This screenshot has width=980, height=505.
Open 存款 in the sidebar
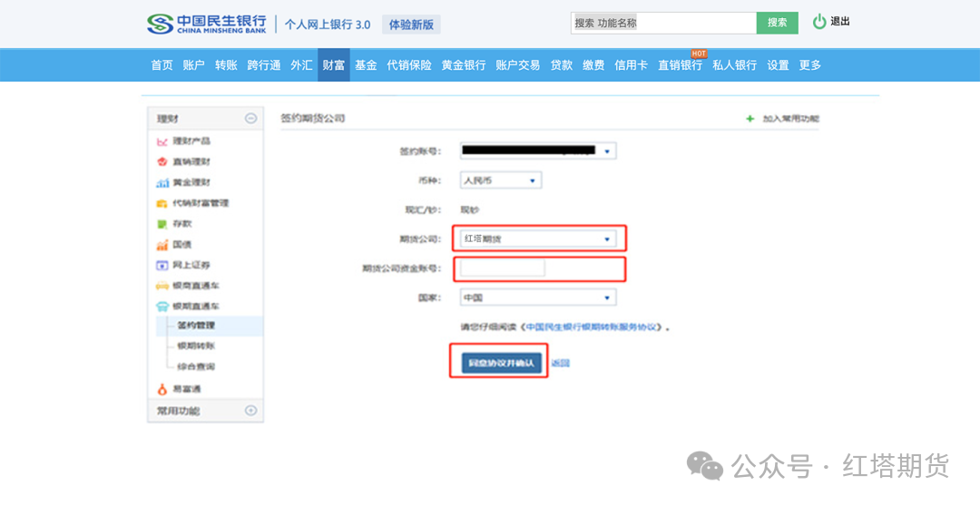181,223
